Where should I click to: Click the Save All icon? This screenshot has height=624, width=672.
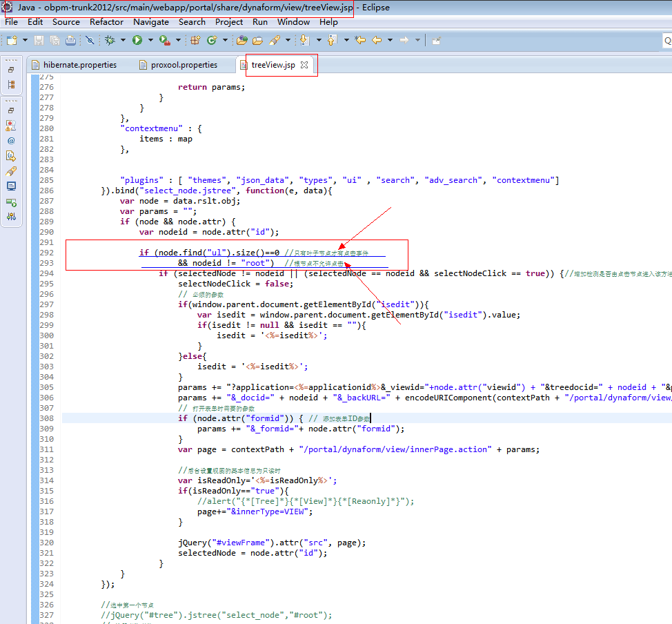pos(55,40)
